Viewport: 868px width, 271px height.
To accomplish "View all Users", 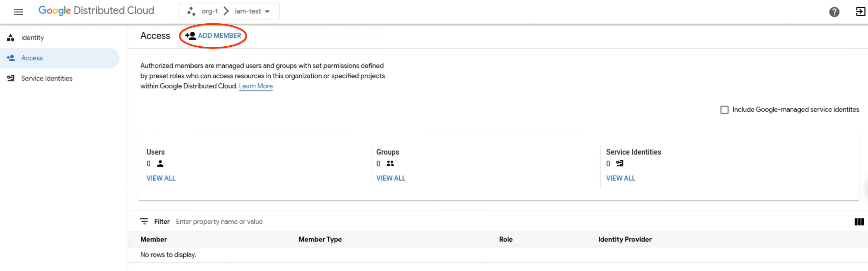I will 161,178.
